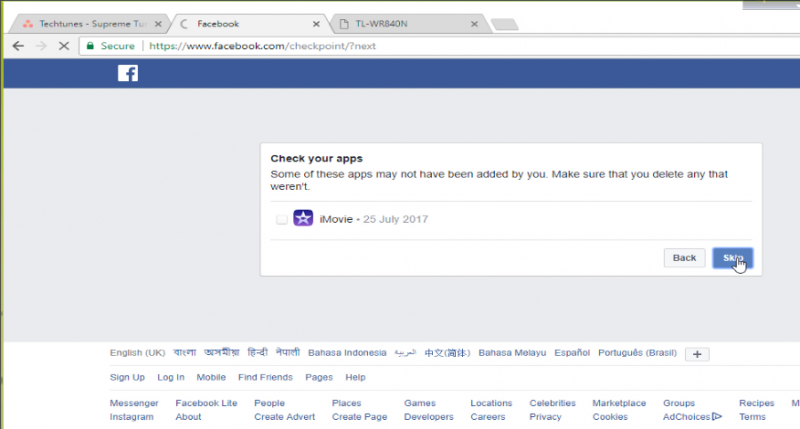Image resolution: width=800 pixels, height=429 pixels.
Task: Click the address bar URL field
Action: pyautogui.click(x=439, y=46)
